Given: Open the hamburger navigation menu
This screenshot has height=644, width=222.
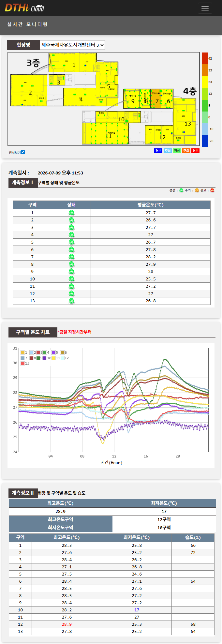Looking at the screenshot, I should pyautogui.click(x=205, y=8).
